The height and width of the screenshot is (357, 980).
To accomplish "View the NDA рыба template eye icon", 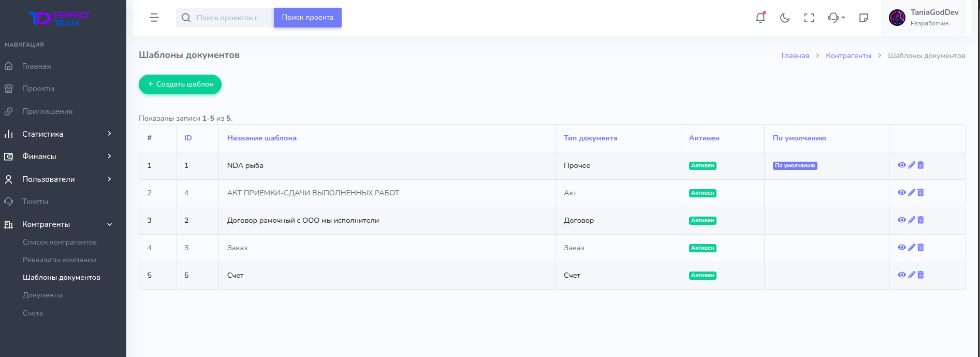I will (x=902, y=165).
